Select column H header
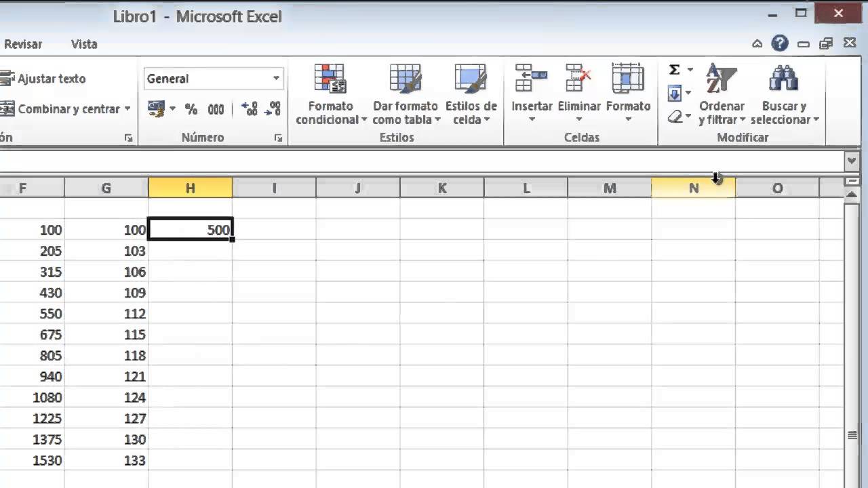868x488 pixels. coord(191,188)
